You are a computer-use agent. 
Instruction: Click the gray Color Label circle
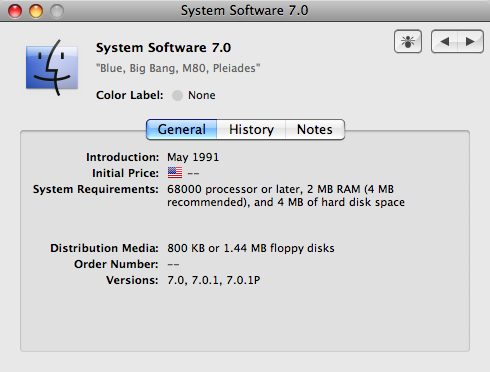177,95
